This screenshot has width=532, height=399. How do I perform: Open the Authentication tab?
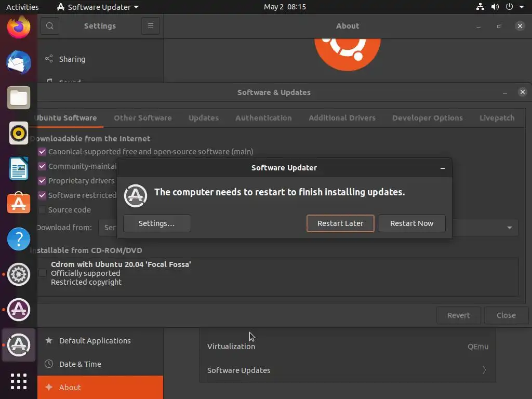[x=263, y=118]
